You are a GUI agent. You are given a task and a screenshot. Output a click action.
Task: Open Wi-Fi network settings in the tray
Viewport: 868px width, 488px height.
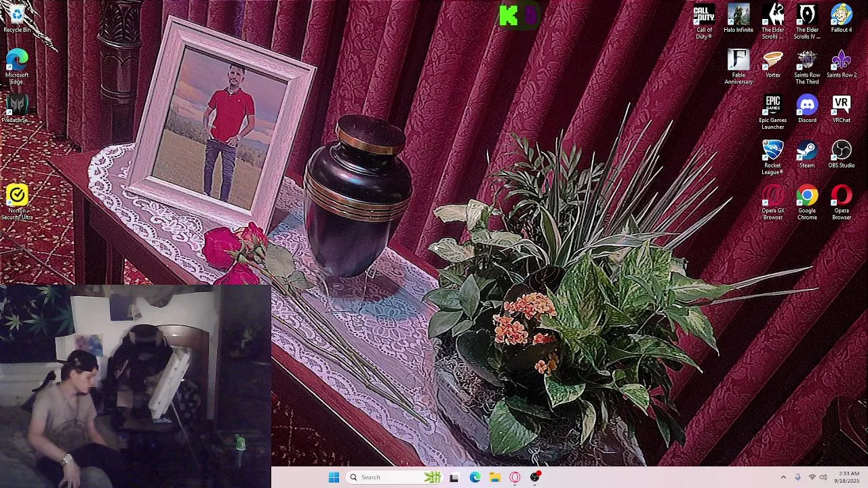point(812,477)
